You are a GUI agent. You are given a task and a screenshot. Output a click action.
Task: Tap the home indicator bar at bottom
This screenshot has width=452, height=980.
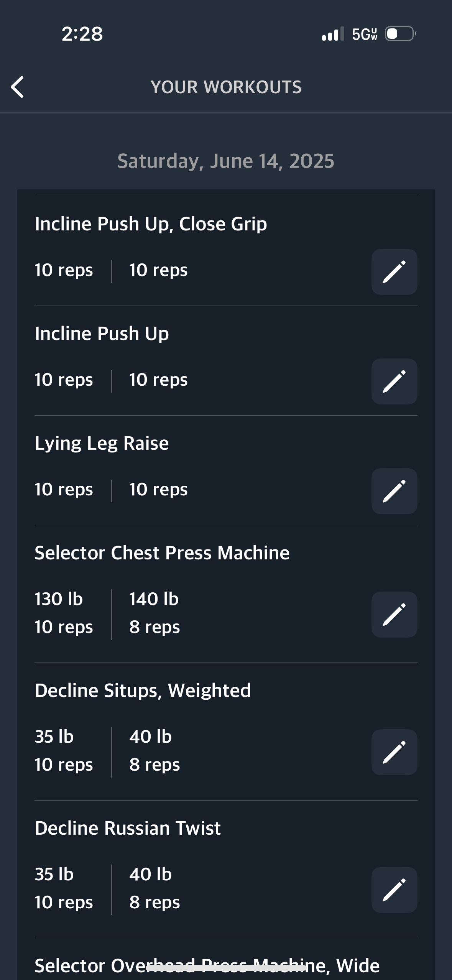226,968
